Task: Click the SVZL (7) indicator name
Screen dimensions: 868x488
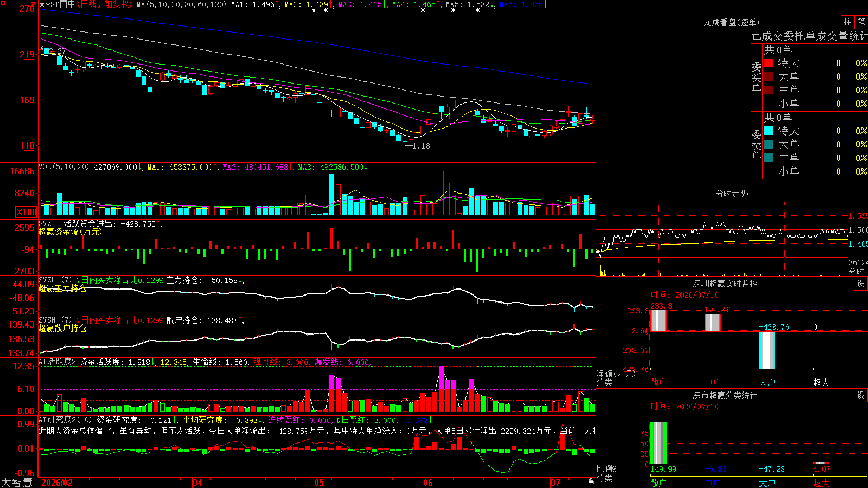Action: pos(55,280)
